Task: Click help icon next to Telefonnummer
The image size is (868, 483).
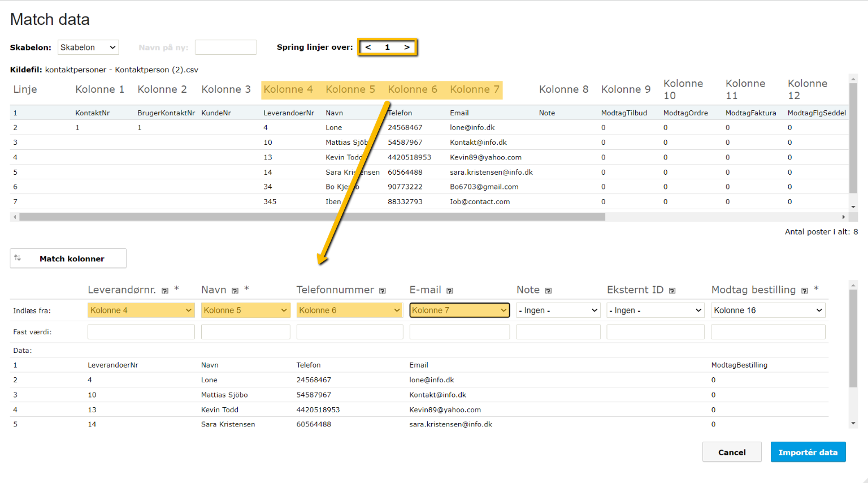Action: pyautogui.click(x=383, y=291)
